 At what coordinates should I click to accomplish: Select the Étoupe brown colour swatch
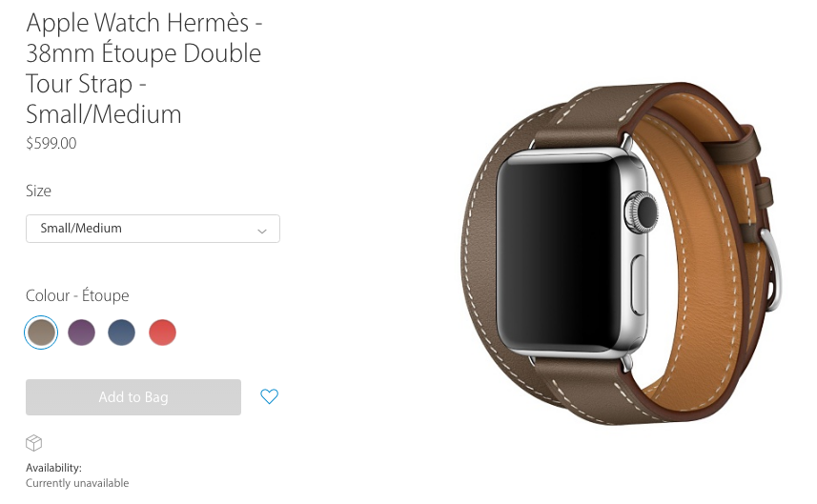(x=41, y=333)
